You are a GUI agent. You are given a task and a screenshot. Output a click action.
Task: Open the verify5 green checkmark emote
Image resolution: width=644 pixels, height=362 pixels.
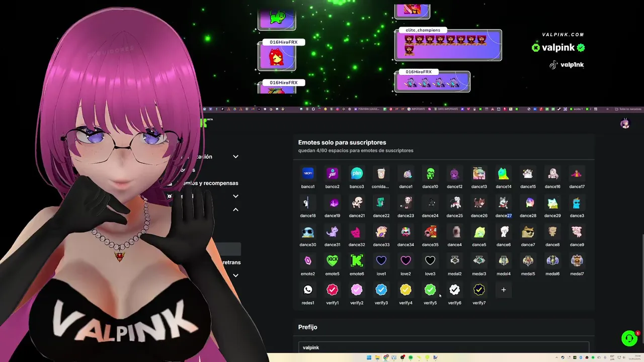pos(430,290)
